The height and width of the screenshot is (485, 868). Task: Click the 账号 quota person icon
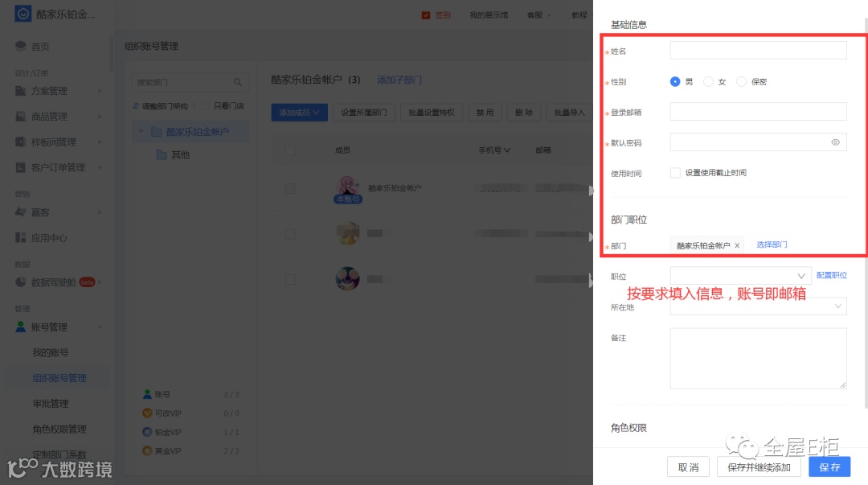click(x=147, y=394)
